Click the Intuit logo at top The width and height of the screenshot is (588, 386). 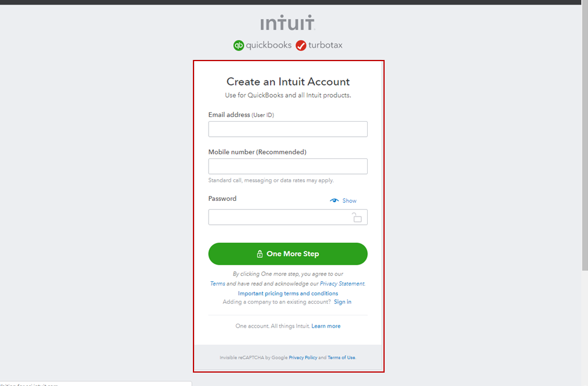[288, 23]
